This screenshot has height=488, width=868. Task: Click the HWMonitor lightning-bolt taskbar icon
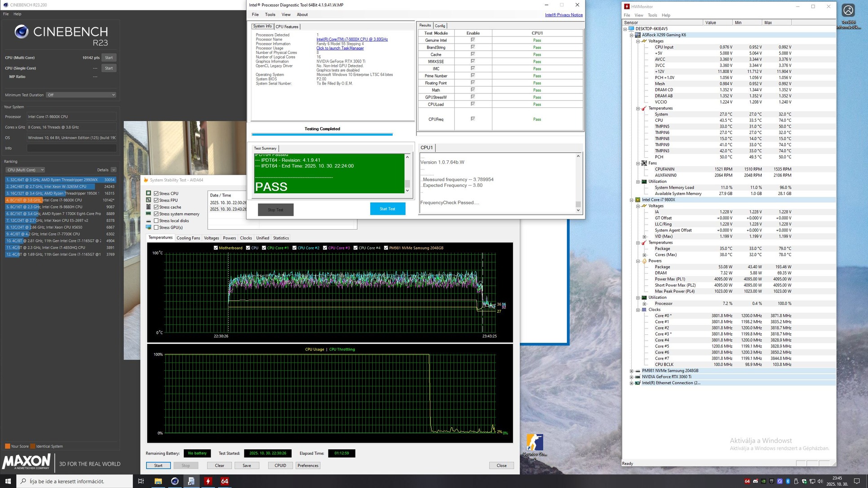click(208, 481)
